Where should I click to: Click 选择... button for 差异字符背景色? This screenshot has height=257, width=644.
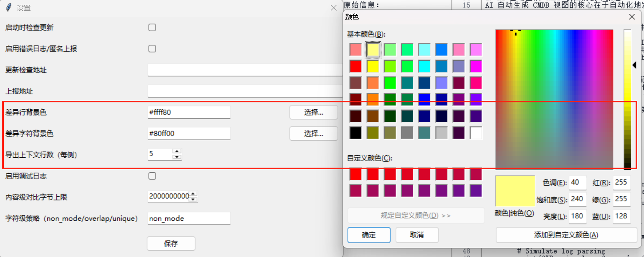point(314,134)
